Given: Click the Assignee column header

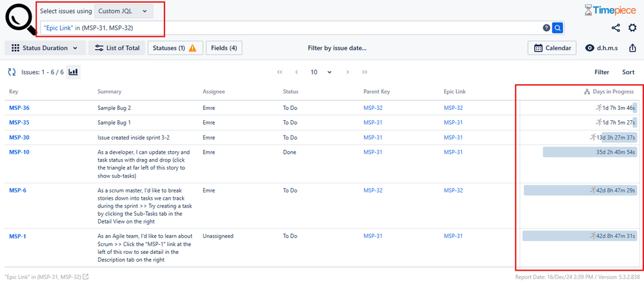Looking at the screenshot, I should pos(214,92).
